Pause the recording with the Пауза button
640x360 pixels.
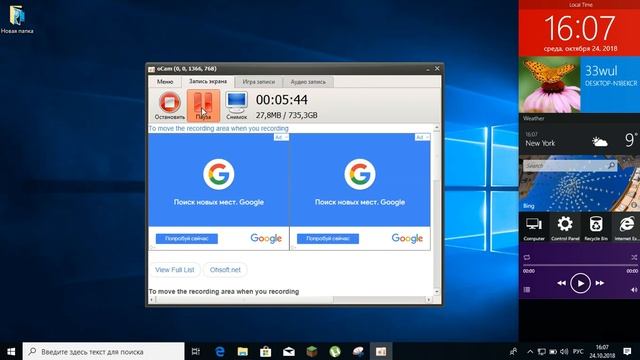pos(203,106)
